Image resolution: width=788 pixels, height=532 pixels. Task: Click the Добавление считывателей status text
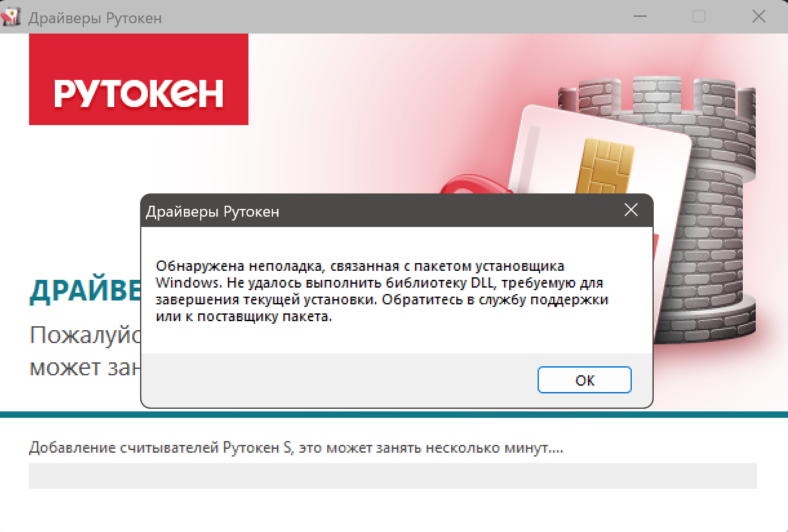(x=296, y=448)
